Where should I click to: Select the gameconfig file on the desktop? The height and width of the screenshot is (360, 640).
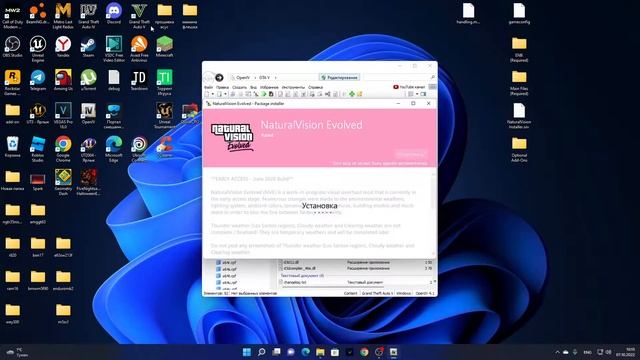pos(519,14)
